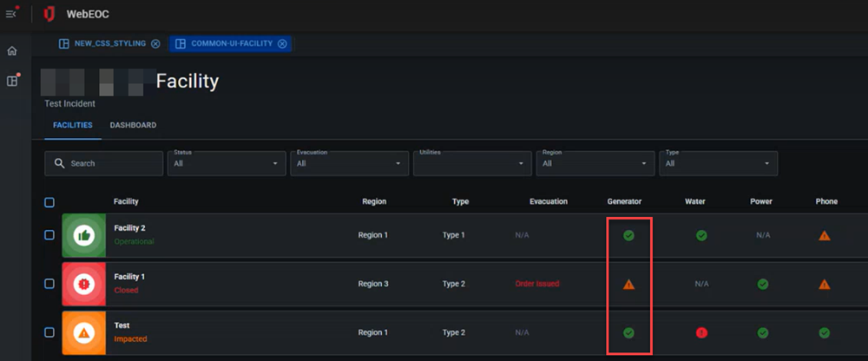868x361 pixels.
Task: Click the red Closed status icon
Action: pyautogui.click(x=83, y=284)
